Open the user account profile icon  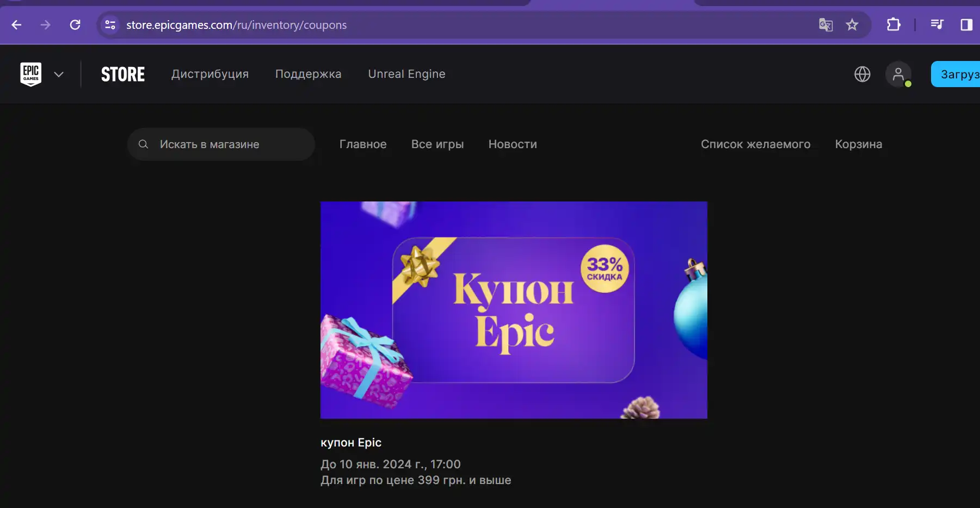click(x=898, y=74)
